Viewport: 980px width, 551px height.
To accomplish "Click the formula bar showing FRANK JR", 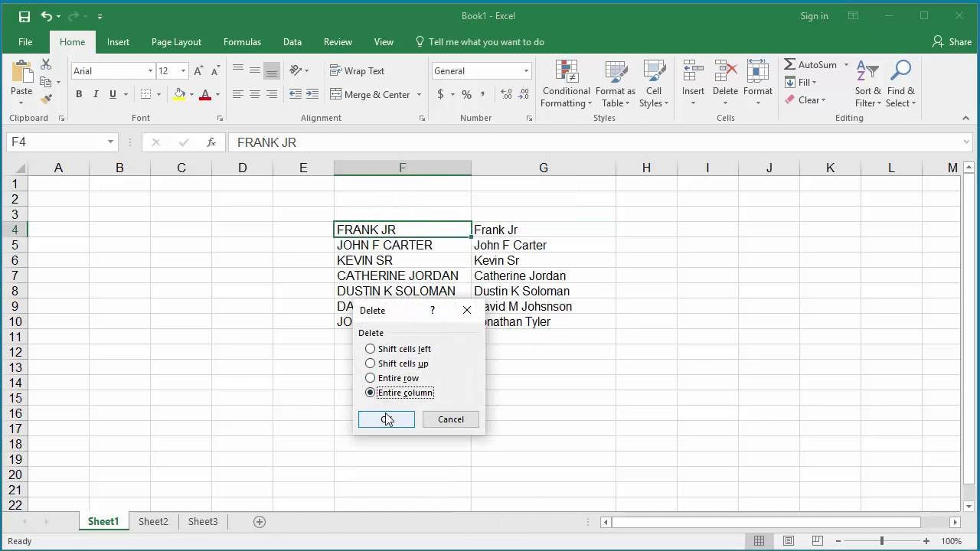I will (x=597, y=142).
